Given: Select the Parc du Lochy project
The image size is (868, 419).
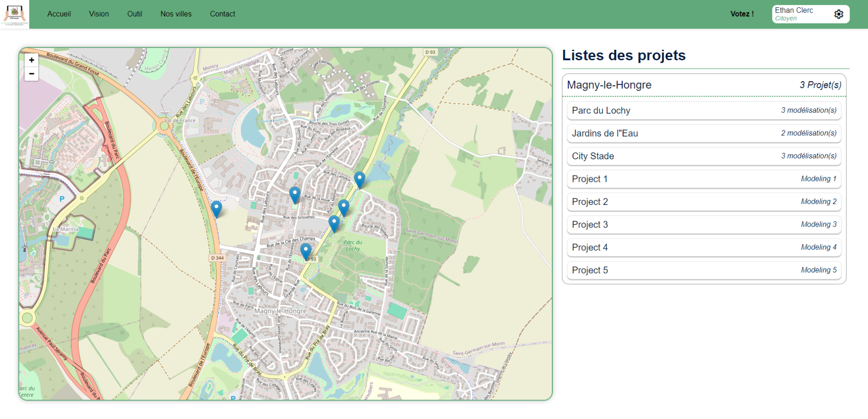Looking at the screenshot, I should click(x=703, y=110).
